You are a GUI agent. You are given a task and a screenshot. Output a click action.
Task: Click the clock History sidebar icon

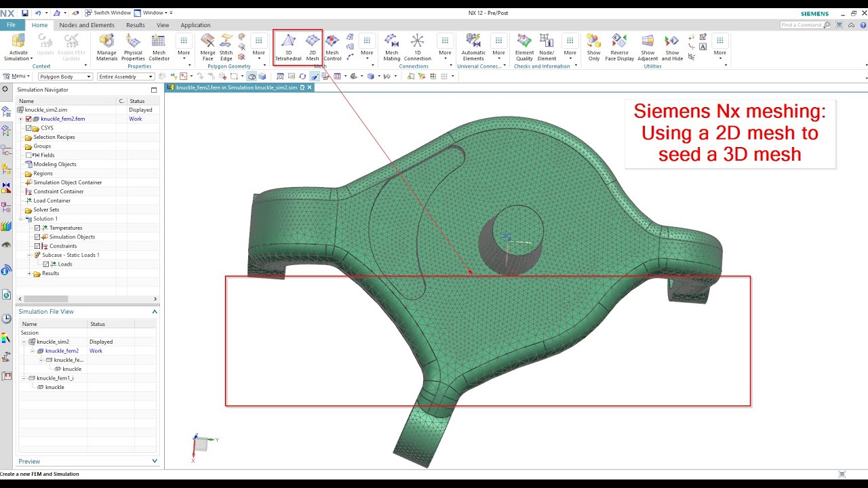pos(6,319)
